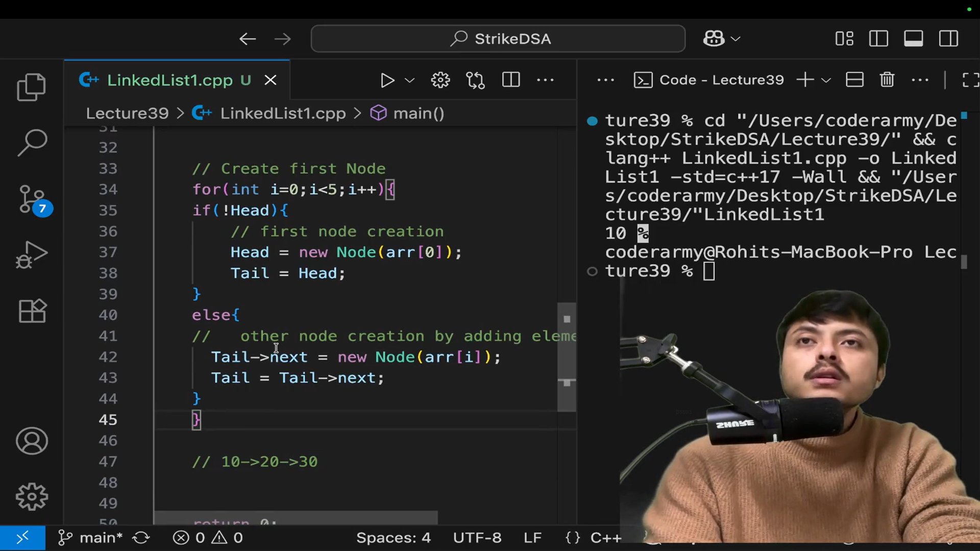
Task: Run the C++ file with play button
Action: pyautogui.click(x=387, y=80)
